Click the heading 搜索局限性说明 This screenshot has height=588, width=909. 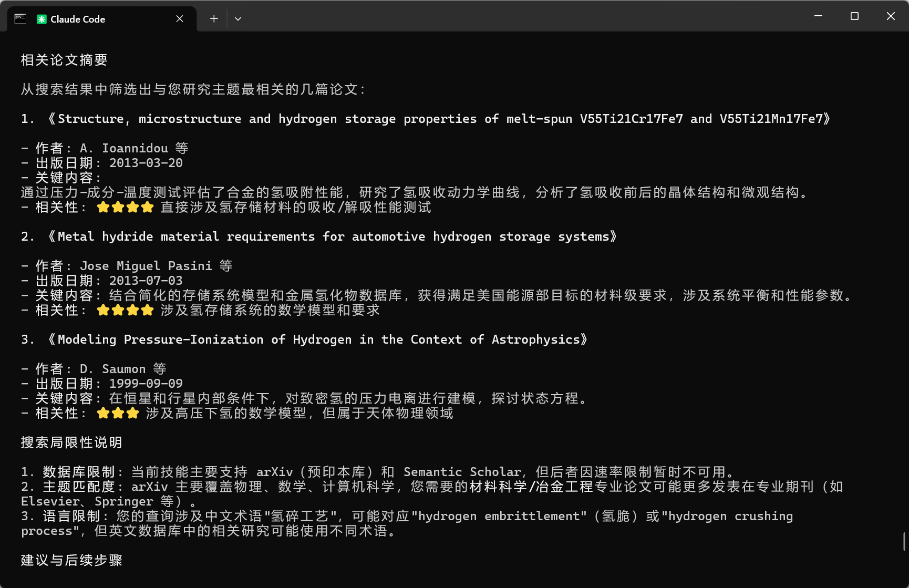pyautogui.click(x=71, y=442)
